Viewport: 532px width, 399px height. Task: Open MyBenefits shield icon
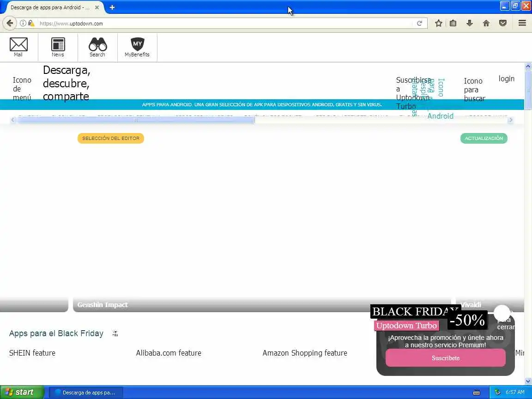(137, 47)
